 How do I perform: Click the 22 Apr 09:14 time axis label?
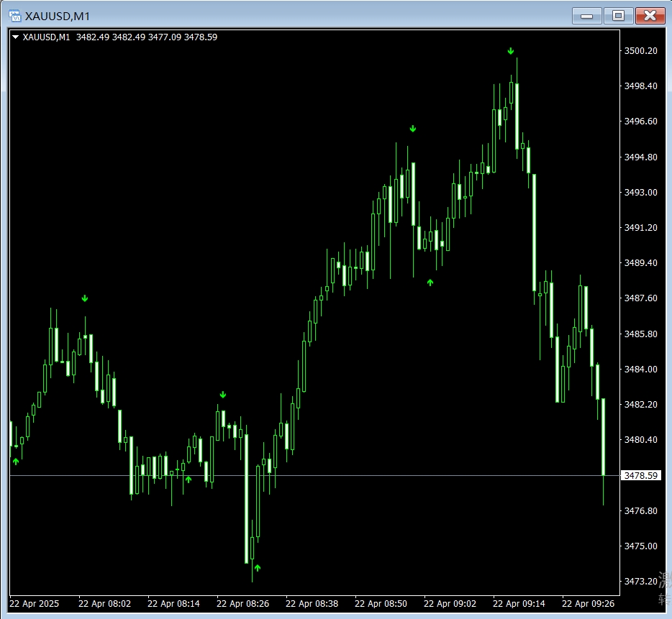[x=519, y=603]
